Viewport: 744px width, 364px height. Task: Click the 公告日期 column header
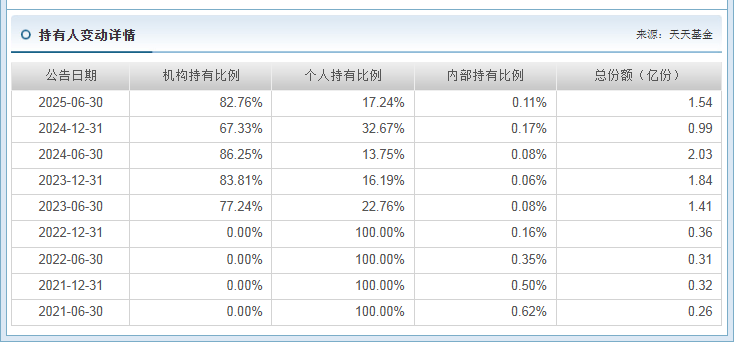(x=71, y=75)
